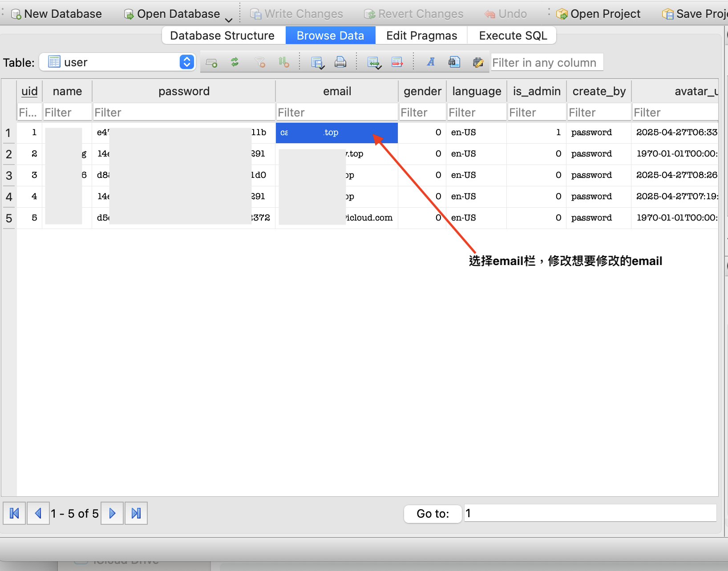This screenshot has width=728, height=571.
Task: Expand the Open Database dropdown chevron
Action: pos(229,20)
